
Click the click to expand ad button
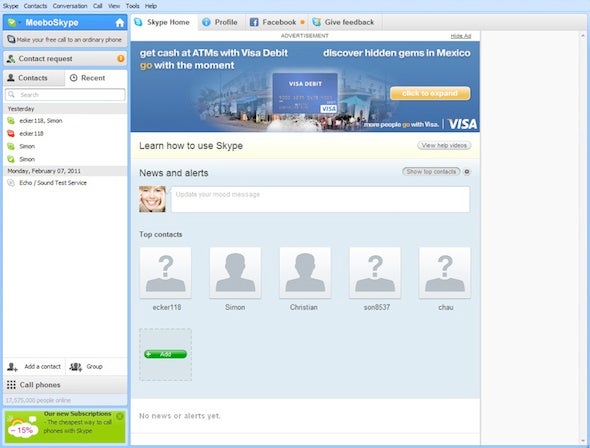[430, 93]
